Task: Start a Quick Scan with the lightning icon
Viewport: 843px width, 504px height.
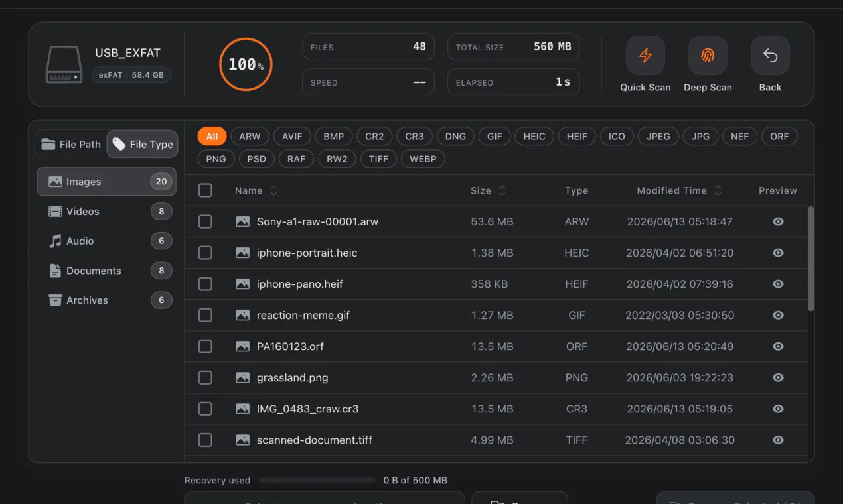Action: (x=645, y=56)
